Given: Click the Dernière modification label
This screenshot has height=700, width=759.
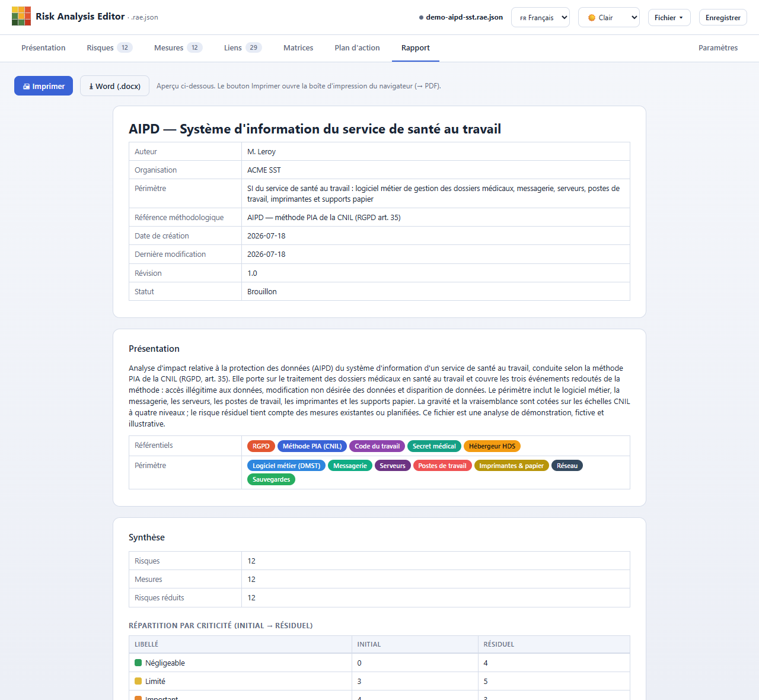Looking at the screenshot, I should point(170,254).
